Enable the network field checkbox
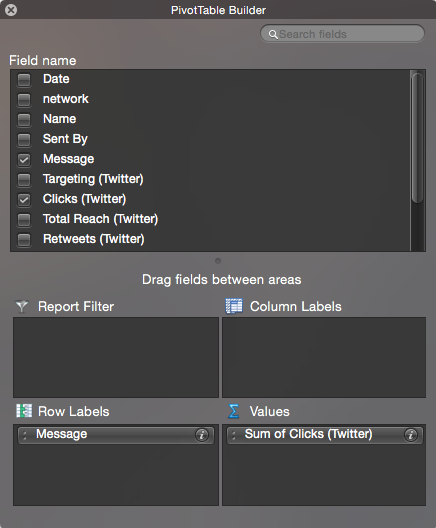Screen dimensions: 436x528 (24, 100)
